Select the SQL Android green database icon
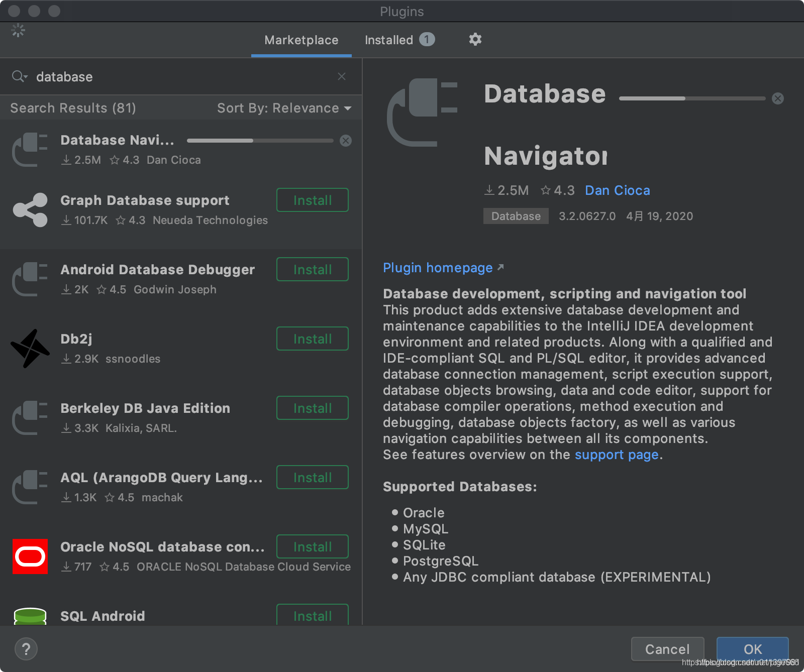The height and width of the screenshot is (672, 804). coord(30,616)
